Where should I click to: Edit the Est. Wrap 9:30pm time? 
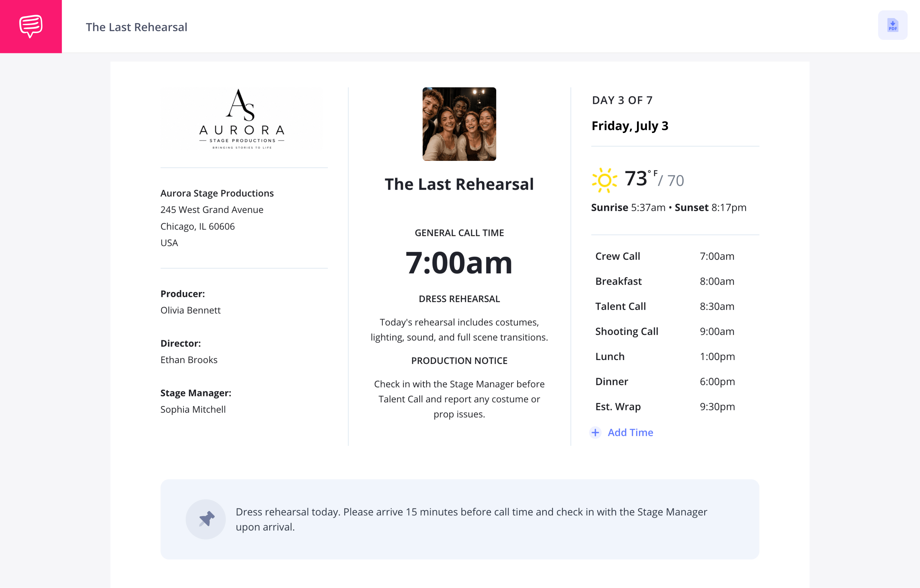pyautogui.click(x=717, y=407)
